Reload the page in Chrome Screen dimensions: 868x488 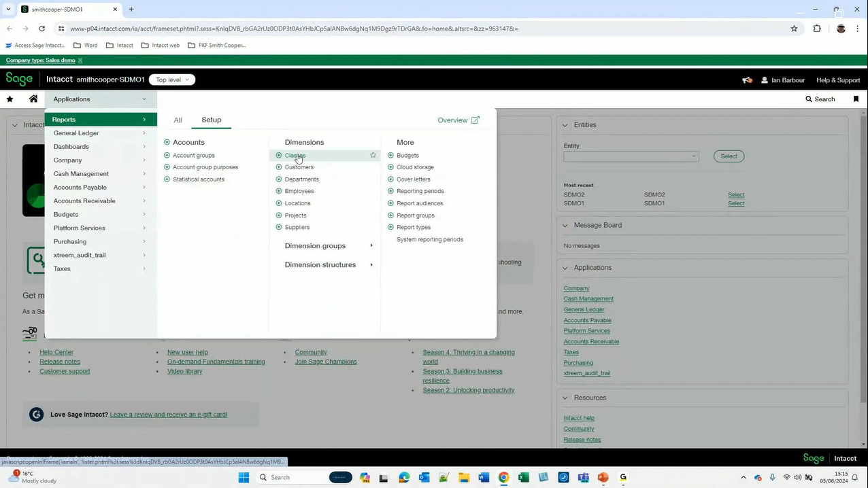[x=41, y=29]
